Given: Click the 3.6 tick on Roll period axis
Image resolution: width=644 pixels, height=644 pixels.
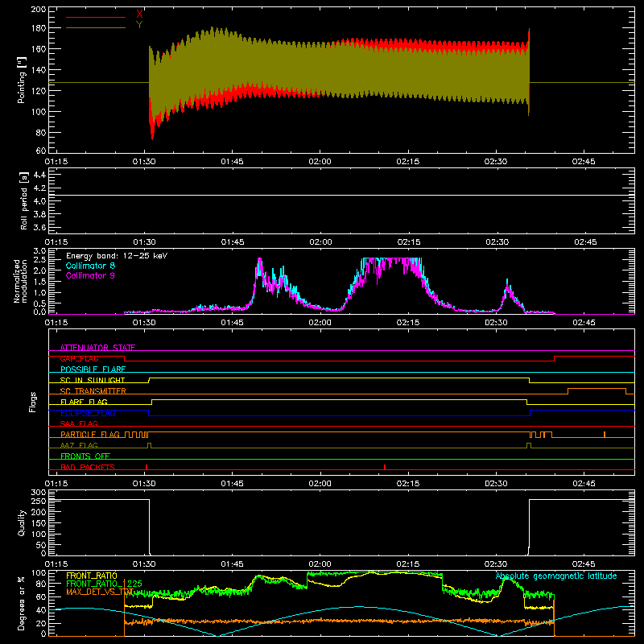Looking at the screenshot, I should click(x=39, y=227).
